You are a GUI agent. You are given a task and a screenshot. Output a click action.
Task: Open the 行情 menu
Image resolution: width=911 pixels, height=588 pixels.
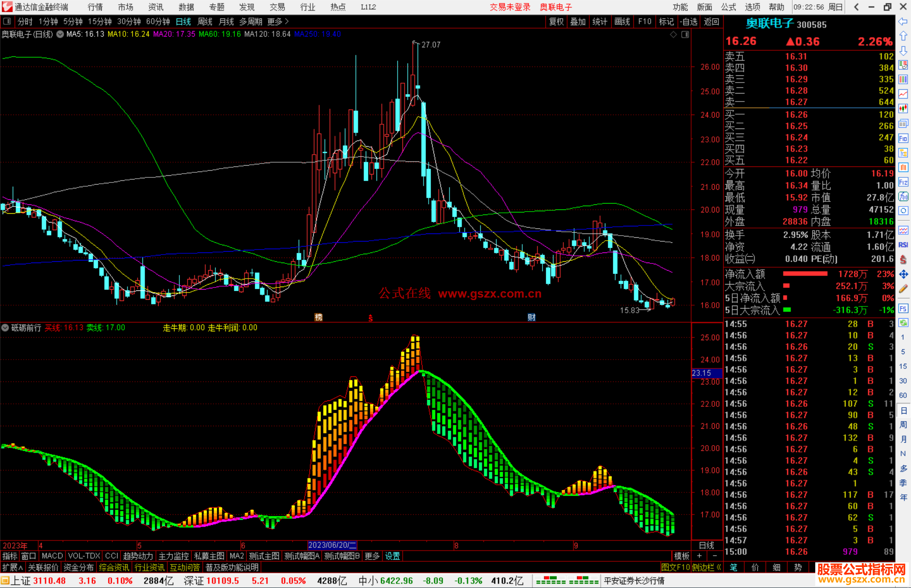(x=95, y=7)
